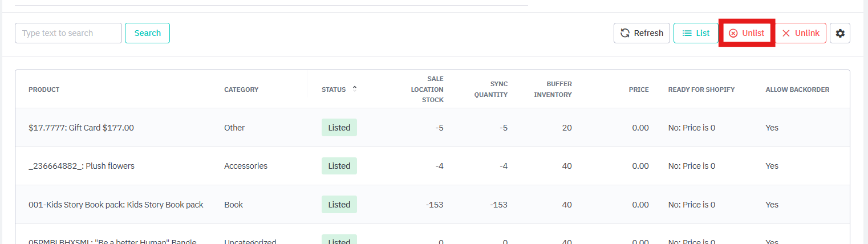Click the Sale Location Stock header
The height and width of the screenshot is (244, 868).
click(x=427, y=90)
